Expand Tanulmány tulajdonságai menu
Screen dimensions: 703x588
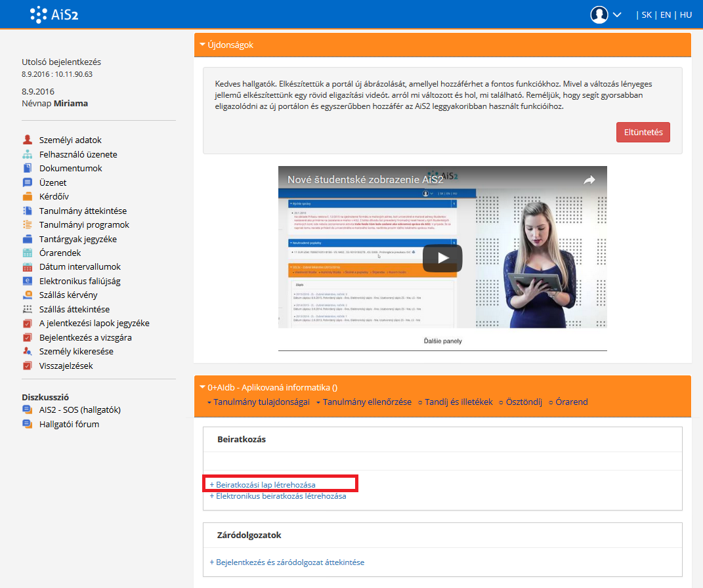coord(258,402)
